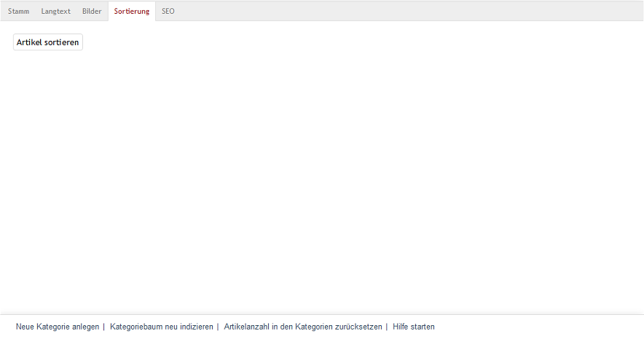
Task: Sort articles using Artikel sortieren
Action: tap(48, 42)
